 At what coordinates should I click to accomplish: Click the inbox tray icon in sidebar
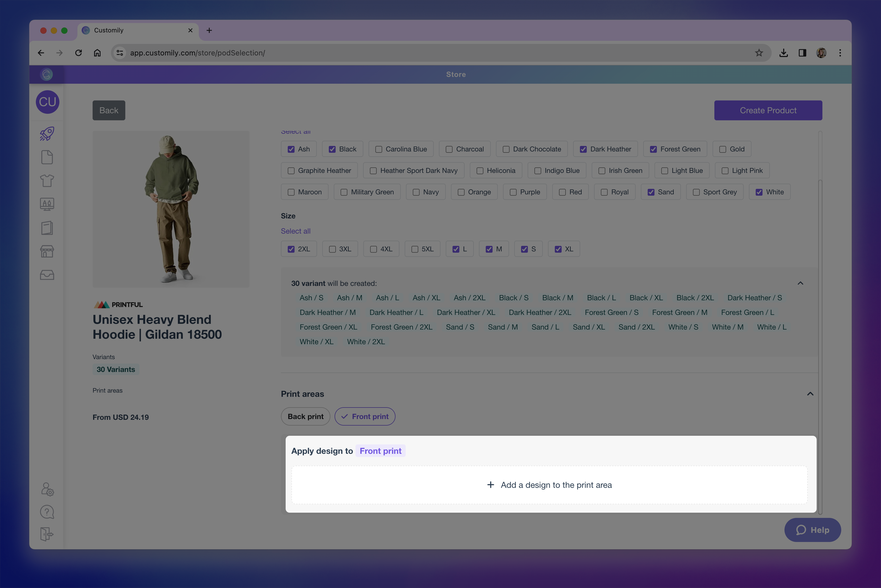(x=47, y=275)
